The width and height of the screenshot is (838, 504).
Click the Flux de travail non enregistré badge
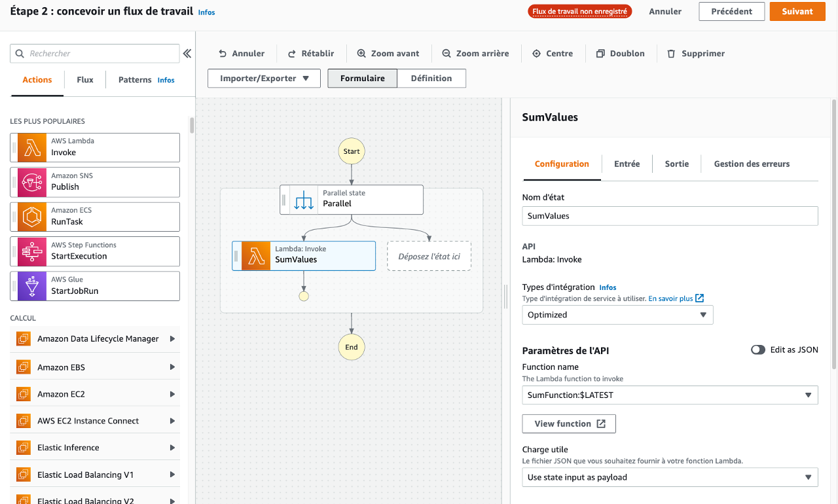[x=580, y=12]
